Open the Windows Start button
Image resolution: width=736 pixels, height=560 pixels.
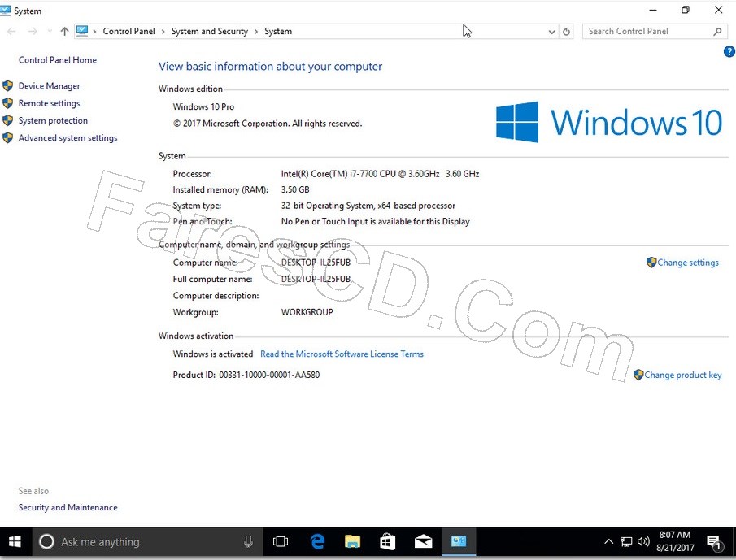15,542
